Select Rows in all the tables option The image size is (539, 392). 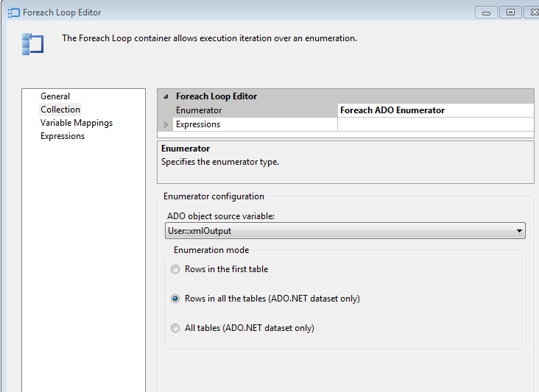coord(175,299)
